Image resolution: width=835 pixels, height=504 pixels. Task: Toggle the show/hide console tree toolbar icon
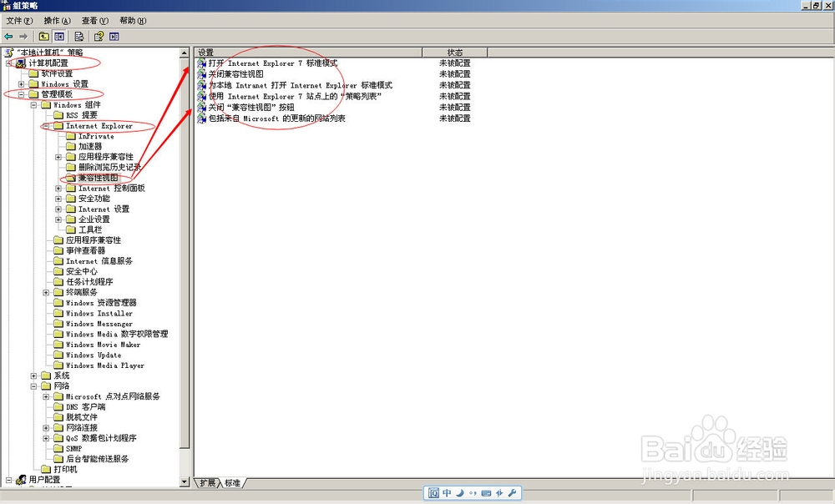click(59, 36)
